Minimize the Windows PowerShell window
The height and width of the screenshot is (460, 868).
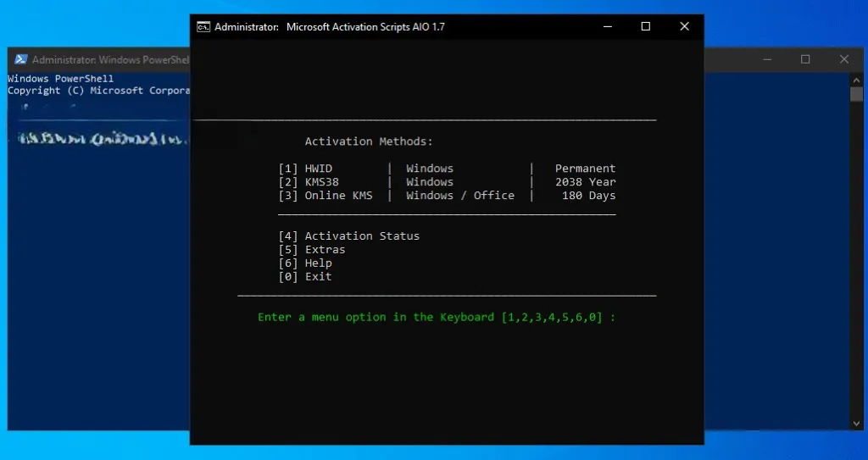click(x=767, y=59)
